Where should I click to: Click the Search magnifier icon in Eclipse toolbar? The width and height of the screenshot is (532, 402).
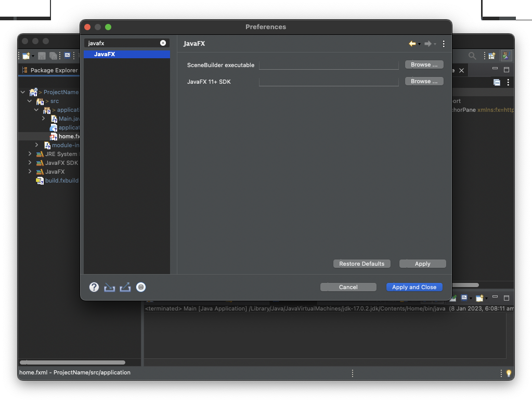tap(472, 56)
